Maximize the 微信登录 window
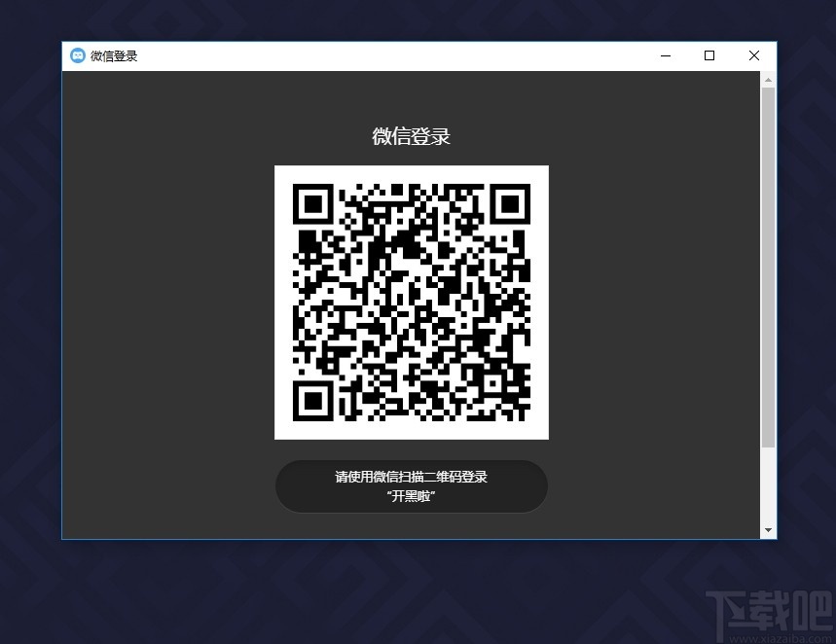Viewport: 836px width, 644px height. pyautogui.click(x=709, y=55)
